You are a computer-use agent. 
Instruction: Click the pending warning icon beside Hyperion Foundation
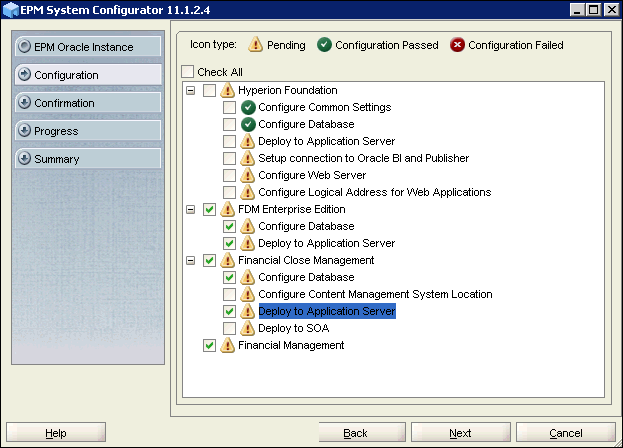[x=227, y=90]
